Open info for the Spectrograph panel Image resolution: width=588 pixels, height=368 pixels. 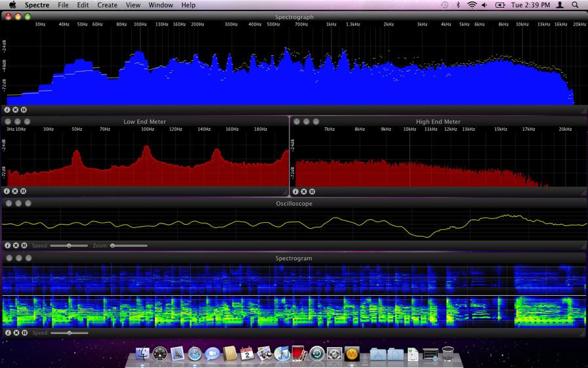(x=7, y=110)
